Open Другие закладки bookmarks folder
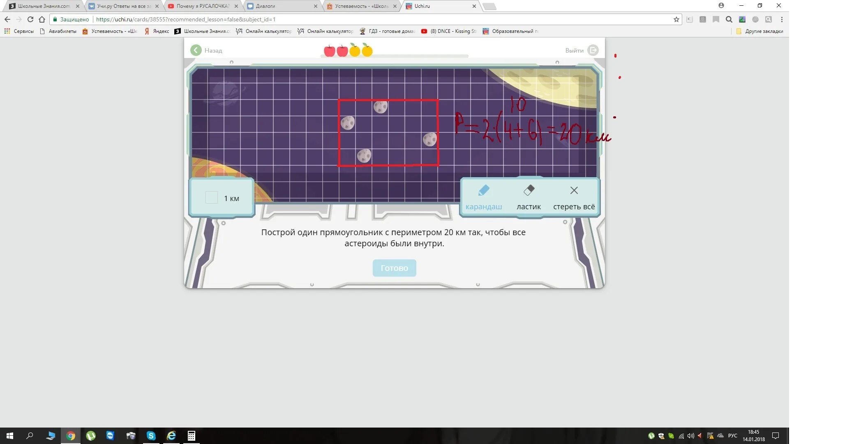Image resolution: width=868 pixels, height=444 pixels. [760, 31]
